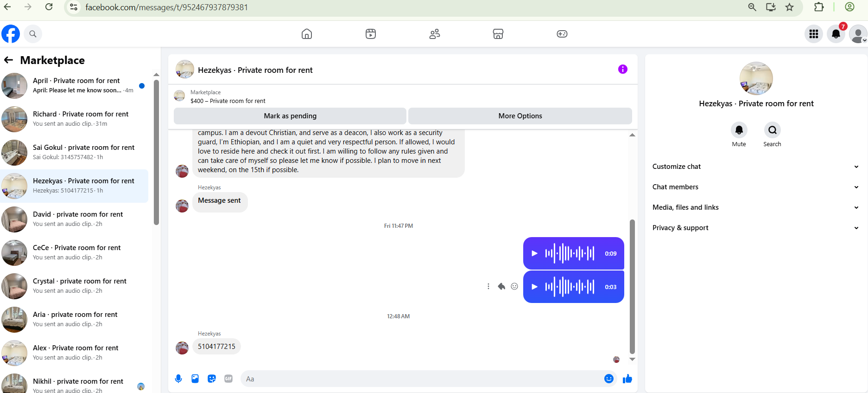Select Aria's private room for rent chat
Viewport: 868px width, 393px height.
(x=74, y=320)
